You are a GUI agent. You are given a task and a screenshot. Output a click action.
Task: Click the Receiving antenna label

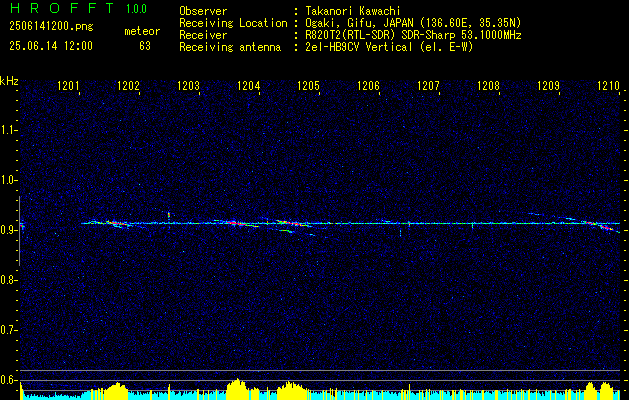coord(230,47)
